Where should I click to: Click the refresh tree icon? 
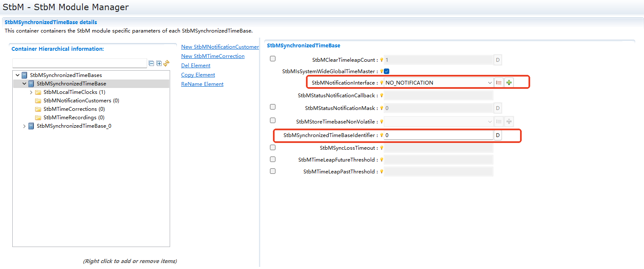tap(166, 63)
